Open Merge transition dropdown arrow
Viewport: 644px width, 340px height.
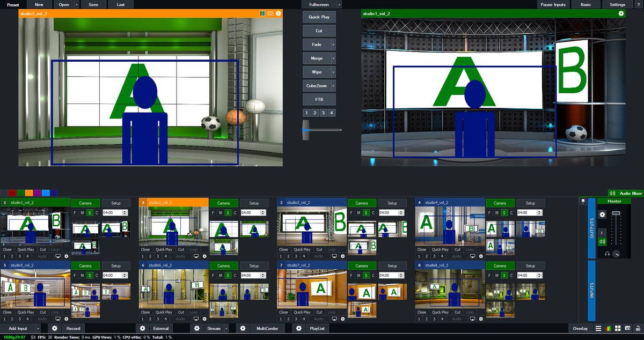[333, 58]
